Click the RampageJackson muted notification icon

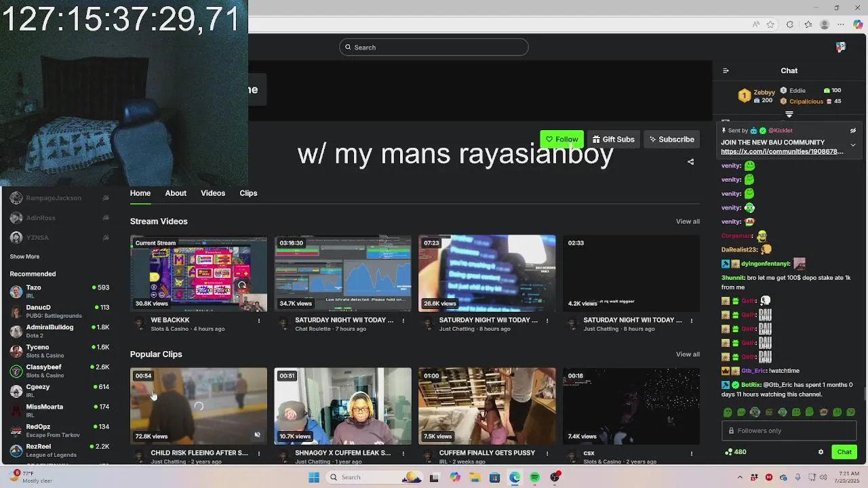click(x=106, y=198)
